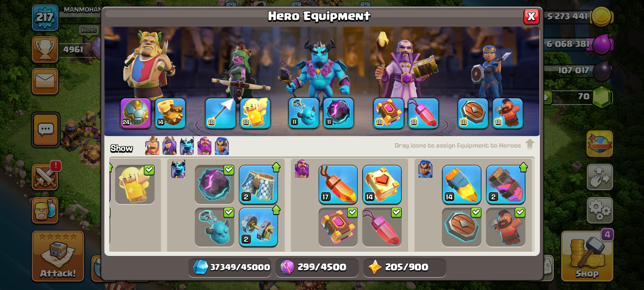The height and width of the screenshot is (290, 644).
Task: Tap the Royal Champion's Seeking Shield slot
Action: click(473, 113)
